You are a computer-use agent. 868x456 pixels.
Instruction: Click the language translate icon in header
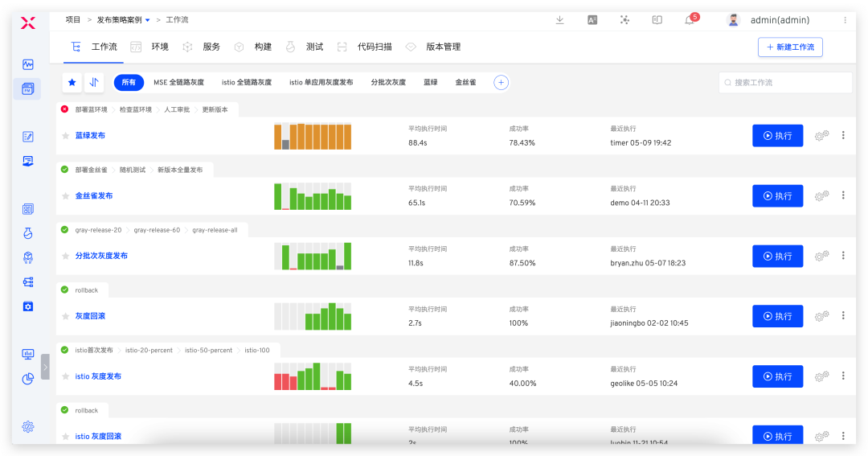coord(592,20)
